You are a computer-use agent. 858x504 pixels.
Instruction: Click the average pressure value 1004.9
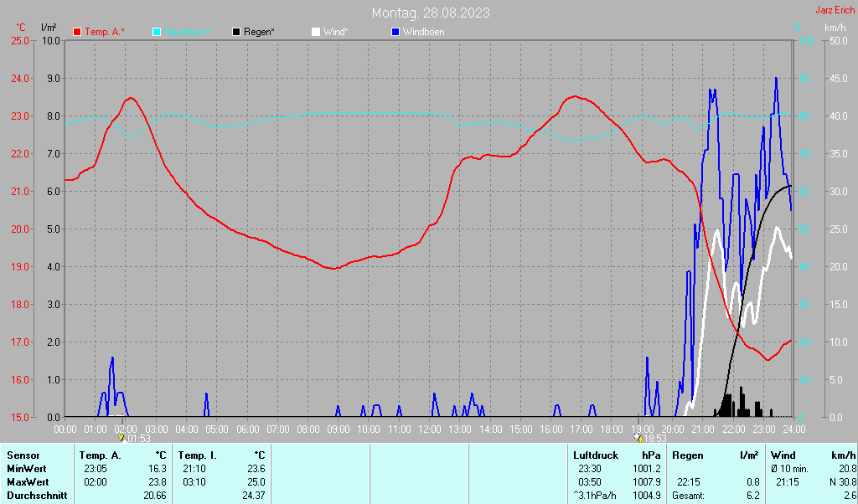tap(647, 496)
